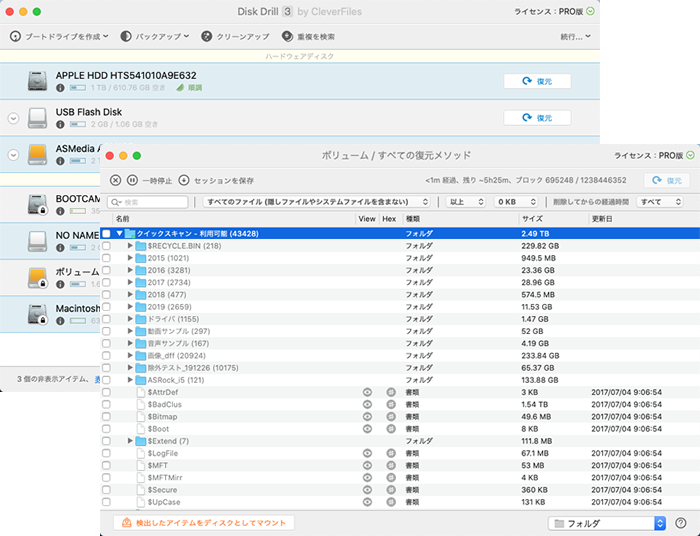Click 復元 button in scan results window

(667, 180)
